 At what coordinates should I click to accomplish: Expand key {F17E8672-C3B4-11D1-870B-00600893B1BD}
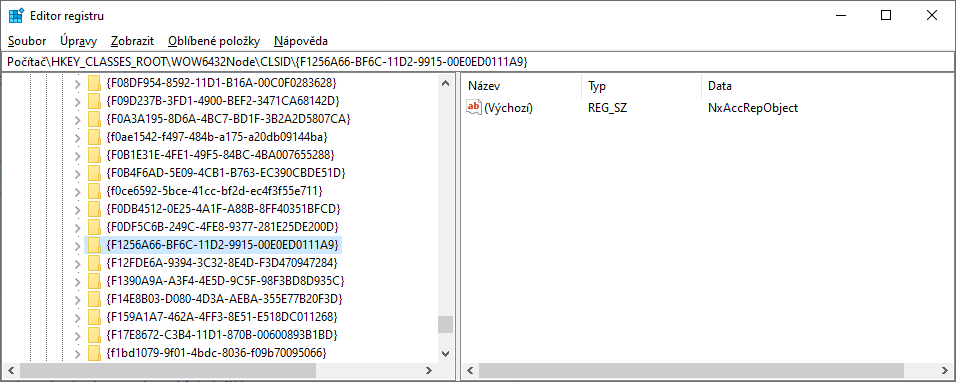(x=77, y=335)
